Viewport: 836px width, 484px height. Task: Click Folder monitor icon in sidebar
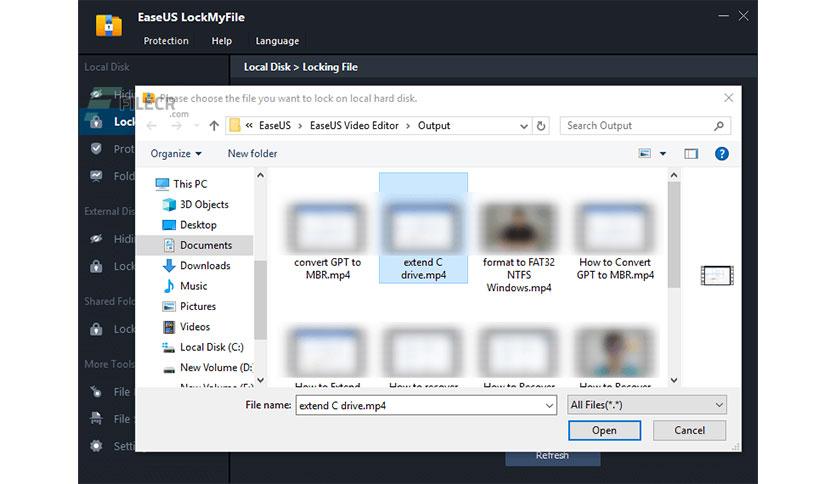click(x=96, y=176)
